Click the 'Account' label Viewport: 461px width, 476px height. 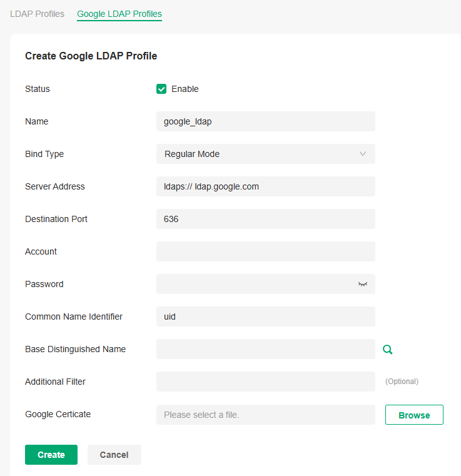41,251
